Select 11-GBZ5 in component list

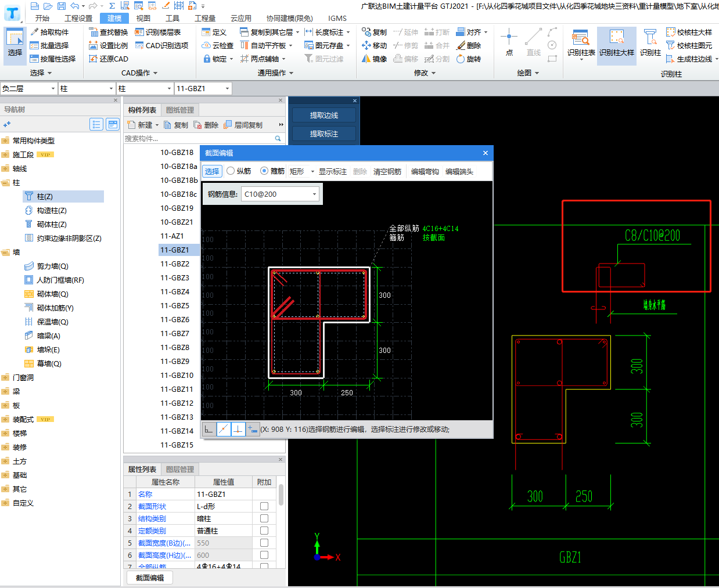point(175,305)
